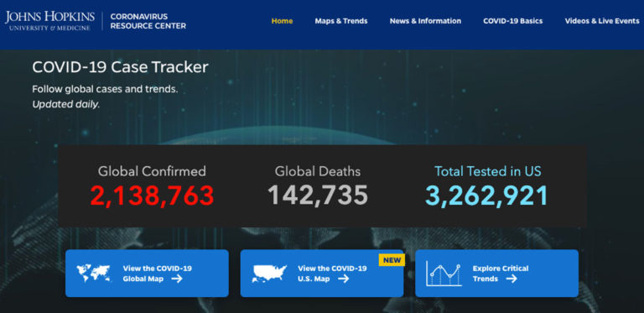Go to the Home menu item

point(282,21)
